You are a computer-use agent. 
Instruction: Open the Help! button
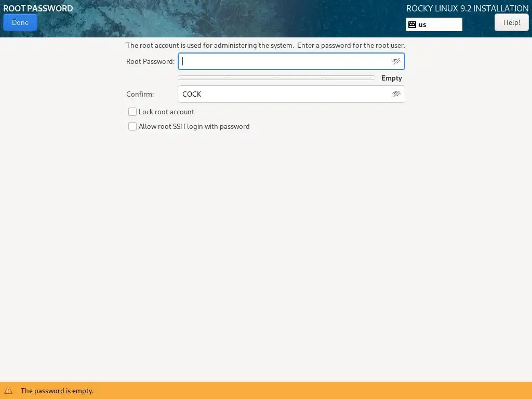click(x=511, y=22)
